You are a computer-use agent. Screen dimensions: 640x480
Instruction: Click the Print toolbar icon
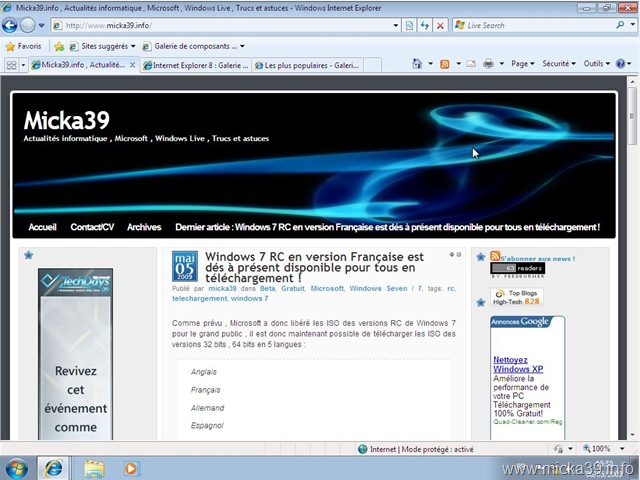click(x=488, y=64)
